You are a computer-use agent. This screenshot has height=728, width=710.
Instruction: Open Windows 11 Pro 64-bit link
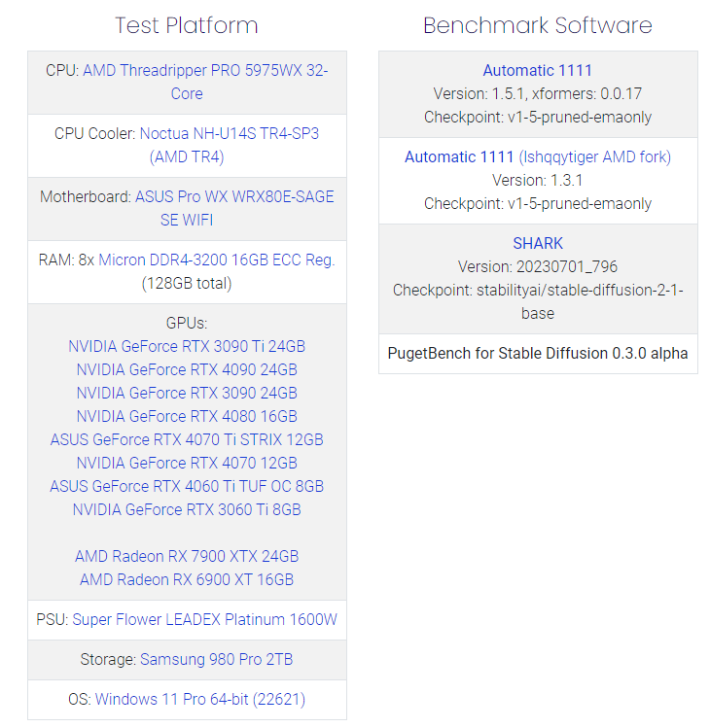coord(200,699)
